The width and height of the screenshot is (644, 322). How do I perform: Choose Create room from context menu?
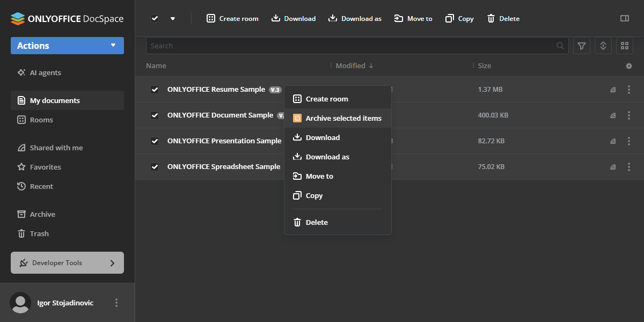click(338, 99)
